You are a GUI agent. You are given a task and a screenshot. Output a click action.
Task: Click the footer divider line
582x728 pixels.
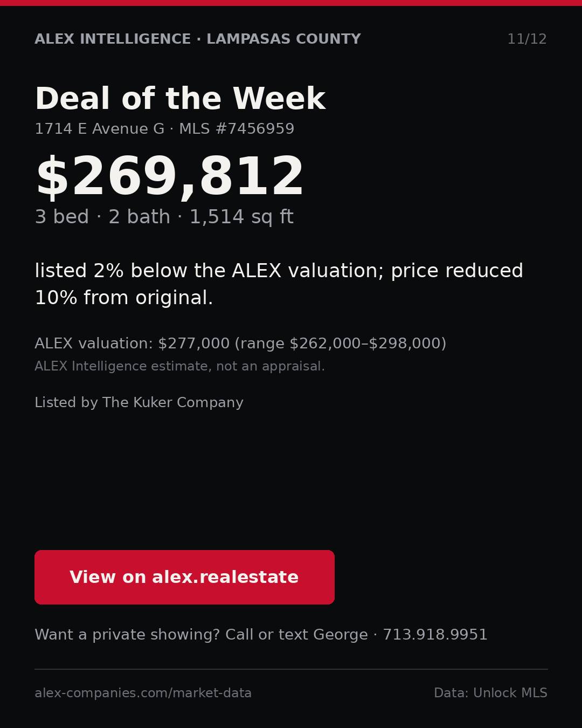291,669
